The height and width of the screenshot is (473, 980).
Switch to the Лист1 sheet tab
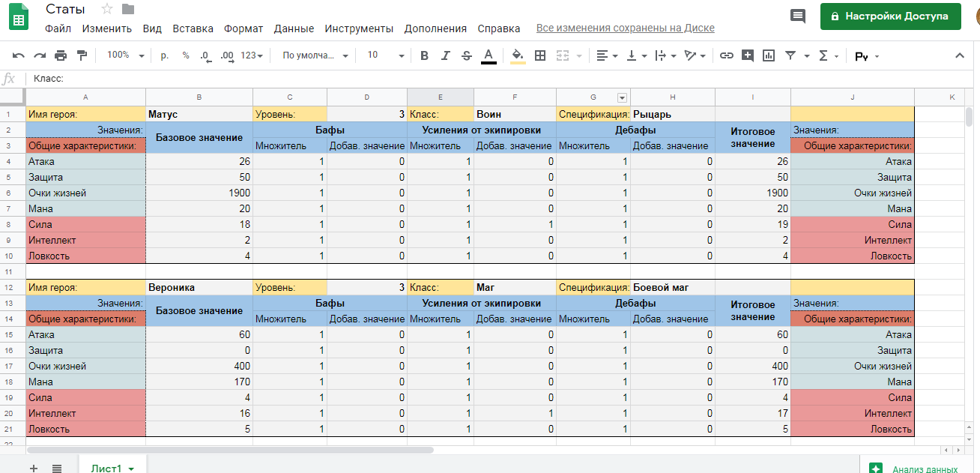coord(107,468)
